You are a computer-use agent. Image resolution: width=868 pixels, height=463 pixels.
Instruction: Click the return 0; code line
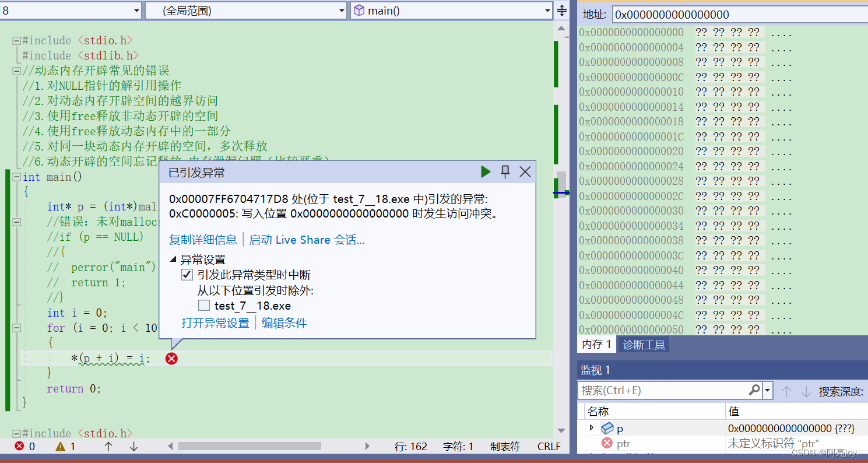(74, 388)
